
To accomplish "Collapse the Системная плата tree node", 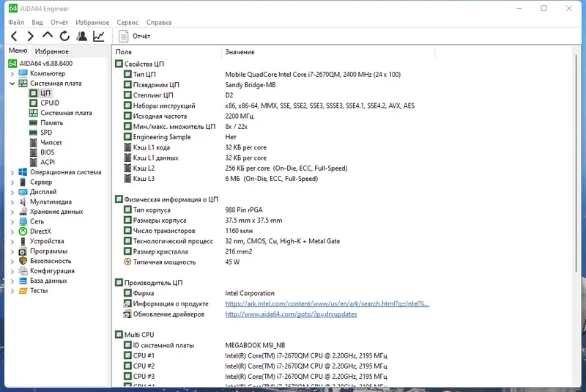I will 12,84.
